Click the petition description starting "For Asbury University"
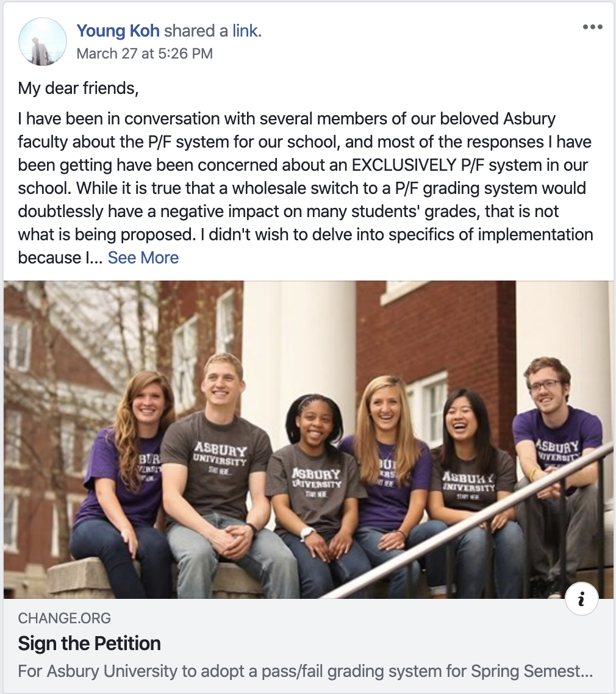616x694 pixels. click(x=305, y=672)
